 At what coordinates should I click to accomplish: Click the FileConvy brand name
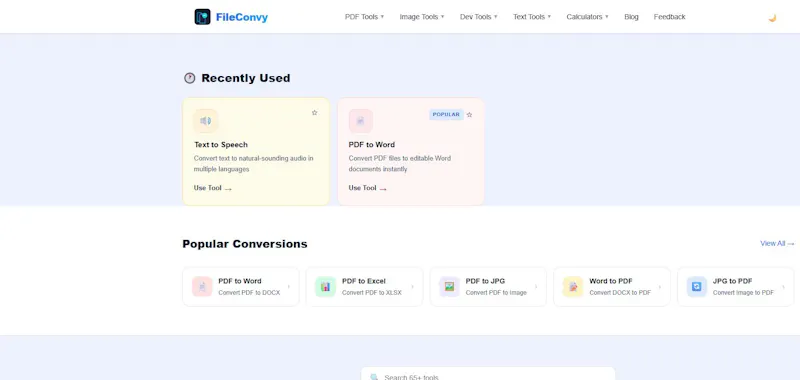(242, 17)
